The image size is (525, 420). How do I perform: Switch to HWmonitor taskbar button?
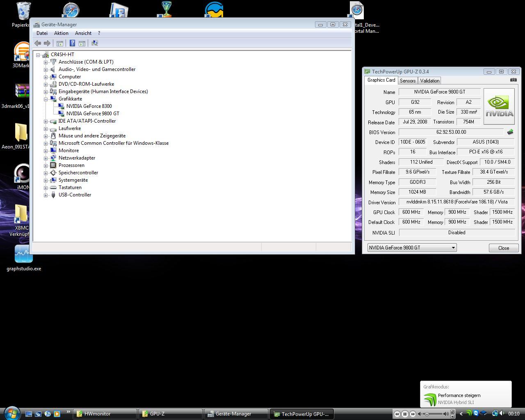click(x=105, y=414)
